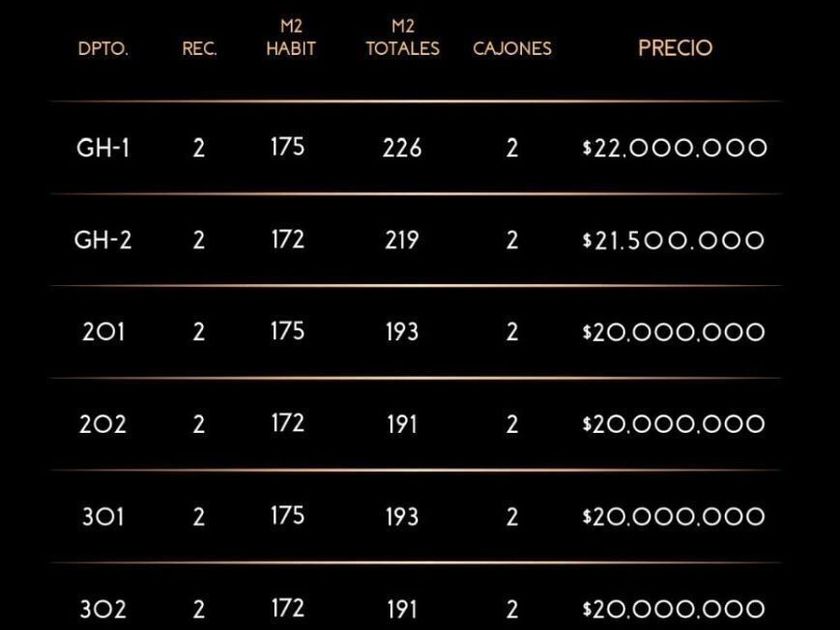Screen dimensions: 840x630
Task: Click department 302 row label
Action: (103, 608)
